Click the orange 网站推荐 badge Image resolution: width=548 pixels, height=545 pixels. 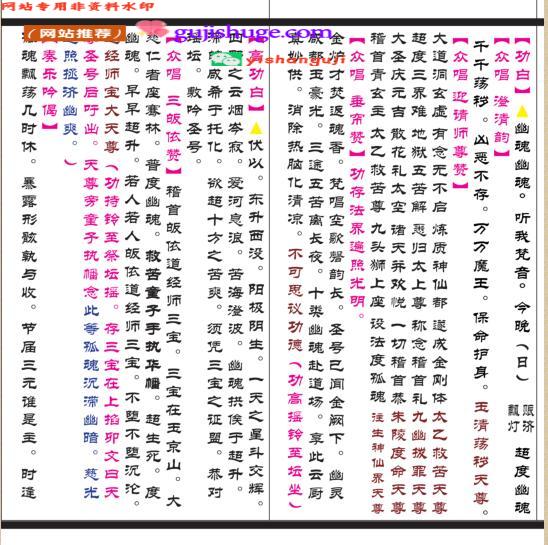pos(75,33)
